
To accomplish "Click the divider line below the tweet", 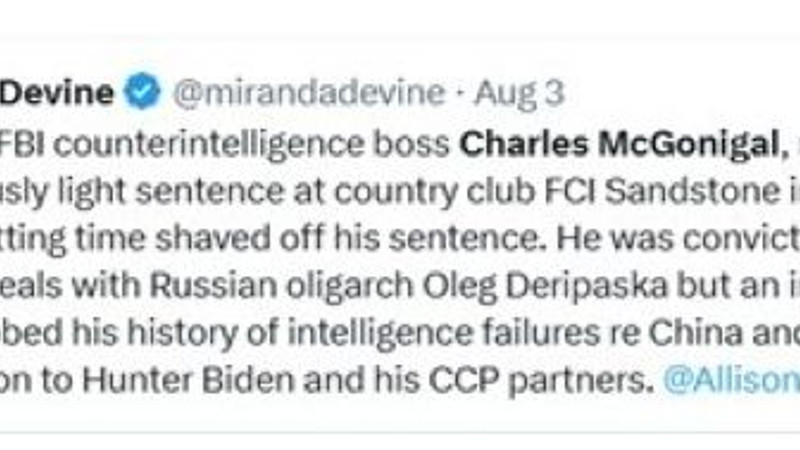I will [400, 433].
